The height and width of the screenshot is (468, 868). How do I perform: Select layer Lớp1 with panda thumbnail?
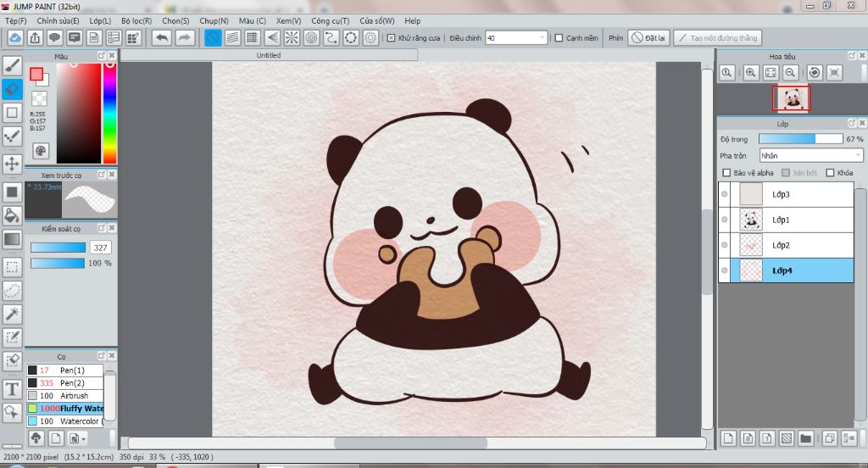click(x=786, y=220)
